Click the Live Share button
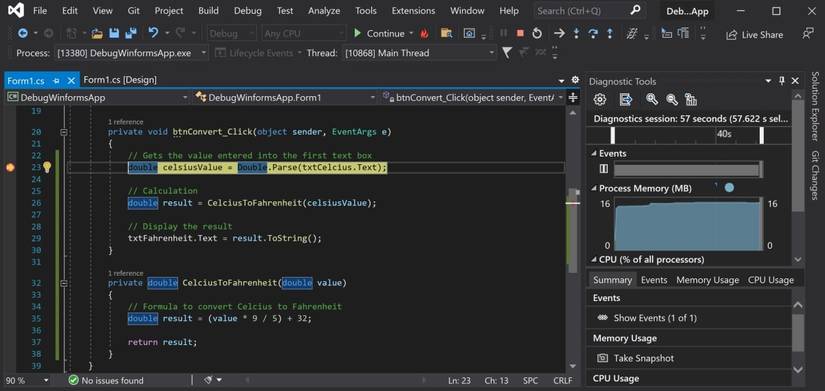 (755, 35)
